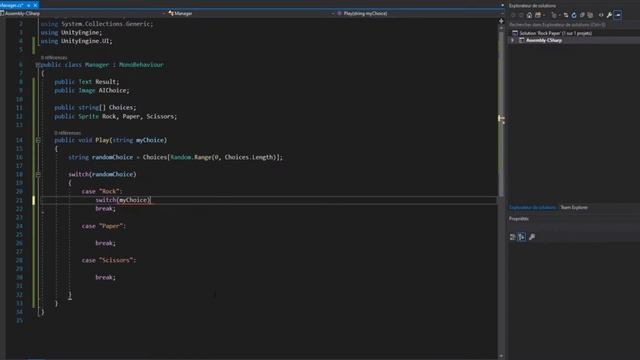640x360 pixels.
Task: Collapse the Manager class code block
Action: (38, 65)
